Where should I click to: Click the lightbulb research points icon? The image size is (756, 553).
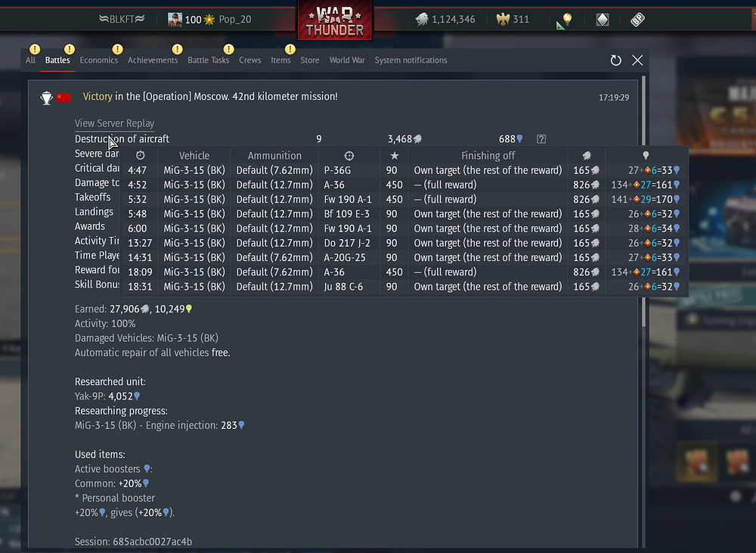click(564, 20)
